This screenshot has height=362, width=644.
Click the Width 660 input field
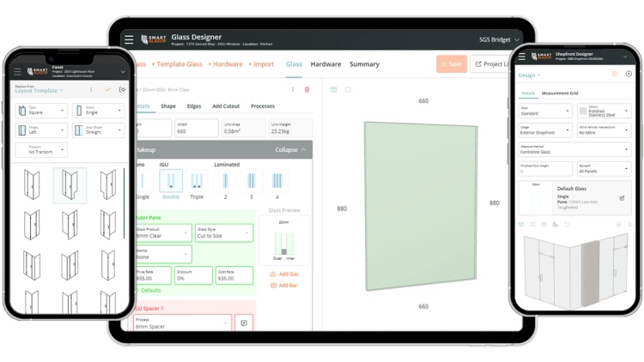point(197,128)
